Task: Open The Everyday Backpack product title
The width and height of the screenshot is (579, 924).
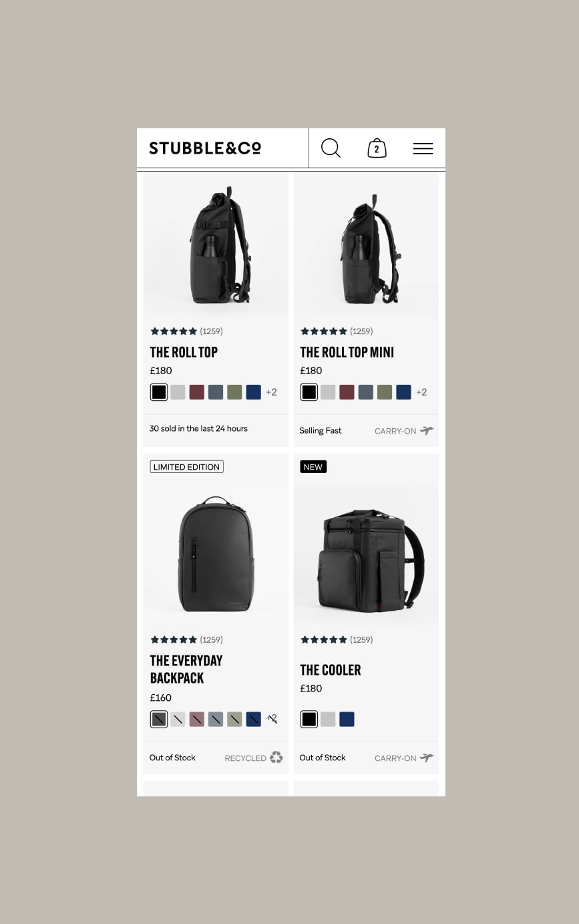Action: tap(186, 669)
